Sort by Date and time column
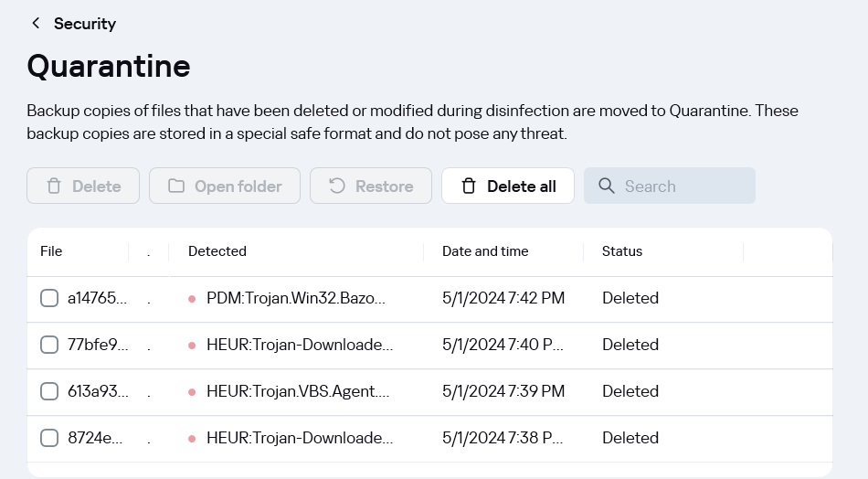Screen dimensions: 868x479 click(x=485, y=251)
